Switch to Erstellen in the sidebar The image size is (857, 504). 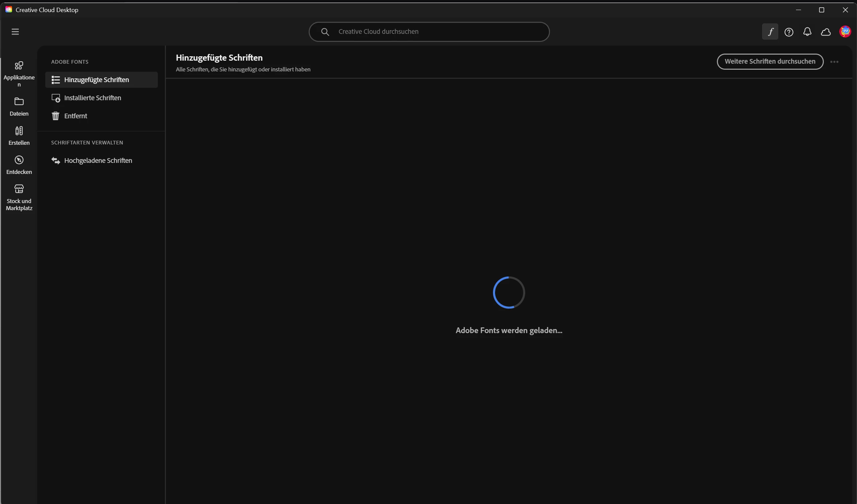pos(19,135)
